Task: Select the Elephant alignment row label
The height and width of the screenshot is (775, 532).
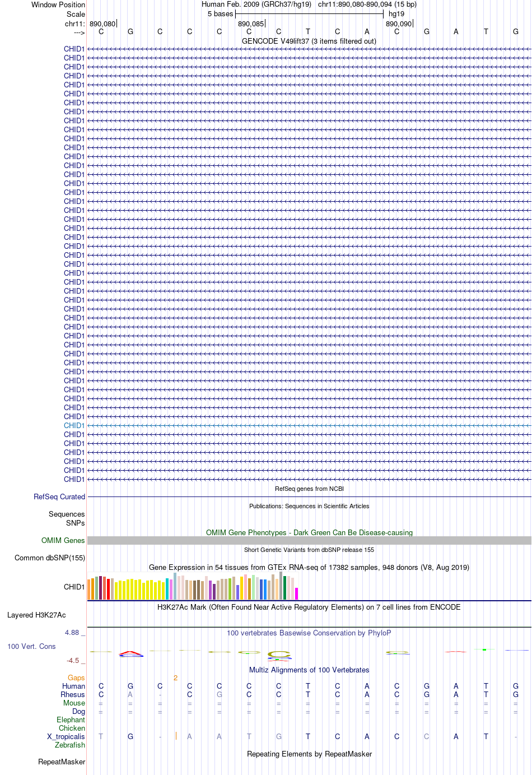Action: [x=71, y=720]
